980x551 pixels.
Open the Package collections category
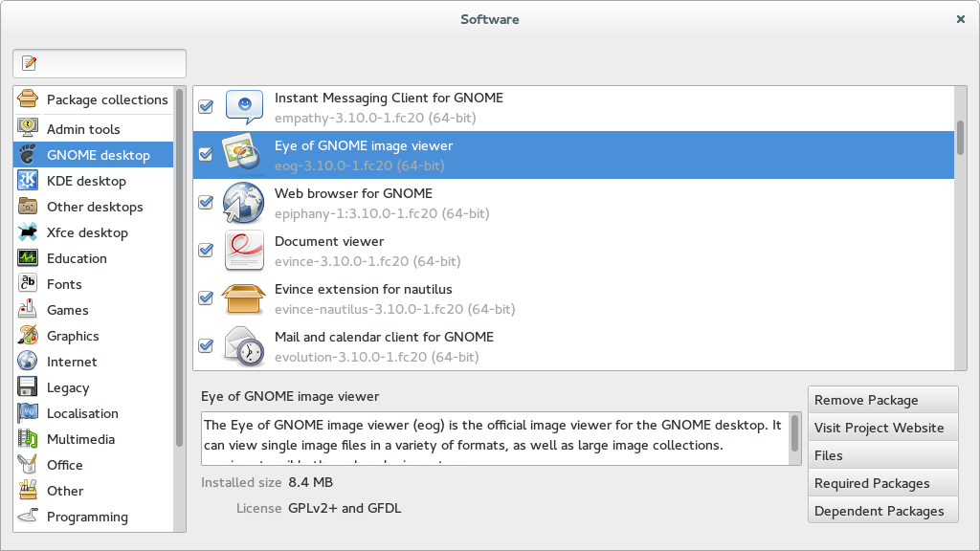106,99
